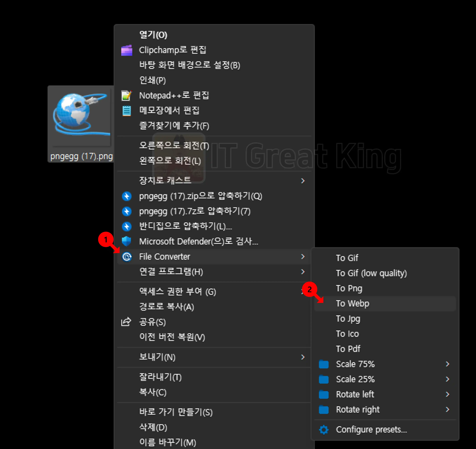This screenshot has width=476, height=449.
Task: Choose To Jpg from converter submenu
Action: click(x=385, y=319)
